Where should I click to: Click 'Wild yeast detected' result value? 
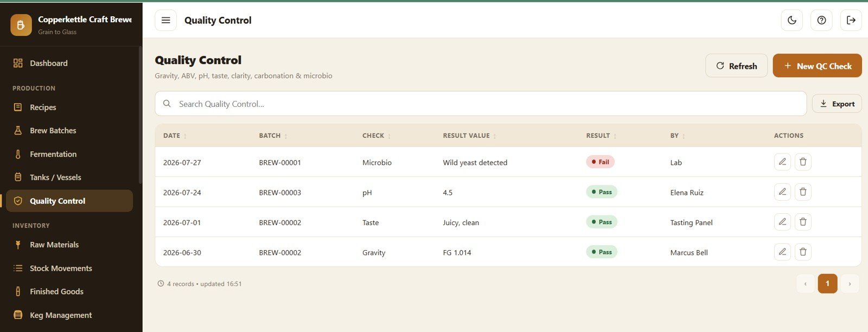tap(475, 162)
